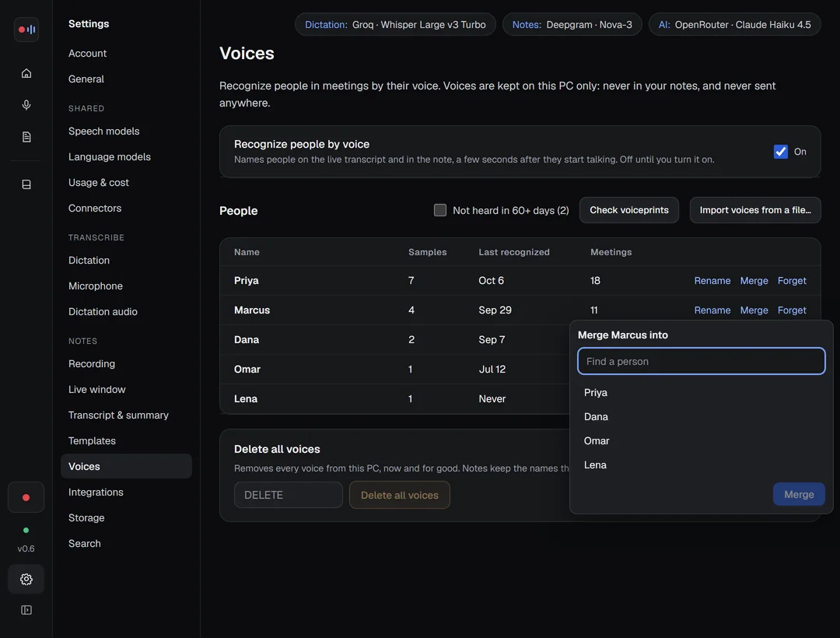
Task: Toggle Recognize people by voice checkbox
Action: click(x=781, y=152)
